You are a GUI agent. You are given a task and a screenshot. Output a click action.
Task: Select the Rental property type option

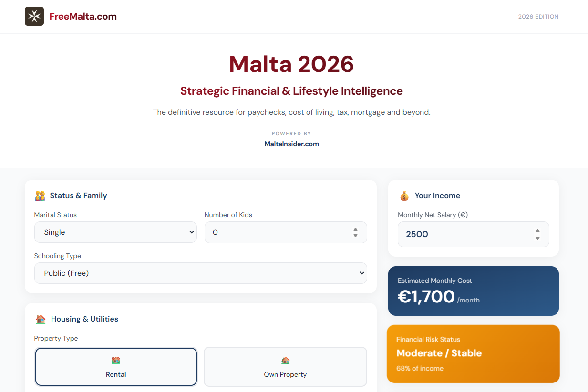115,367
